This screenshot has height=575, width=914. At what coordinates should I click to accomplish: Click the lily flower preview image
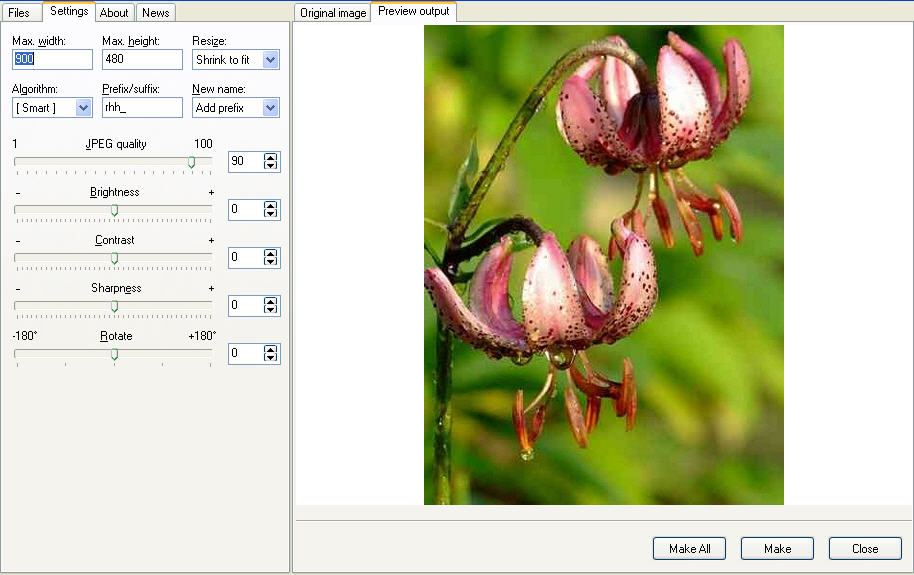tap(603, 265)
